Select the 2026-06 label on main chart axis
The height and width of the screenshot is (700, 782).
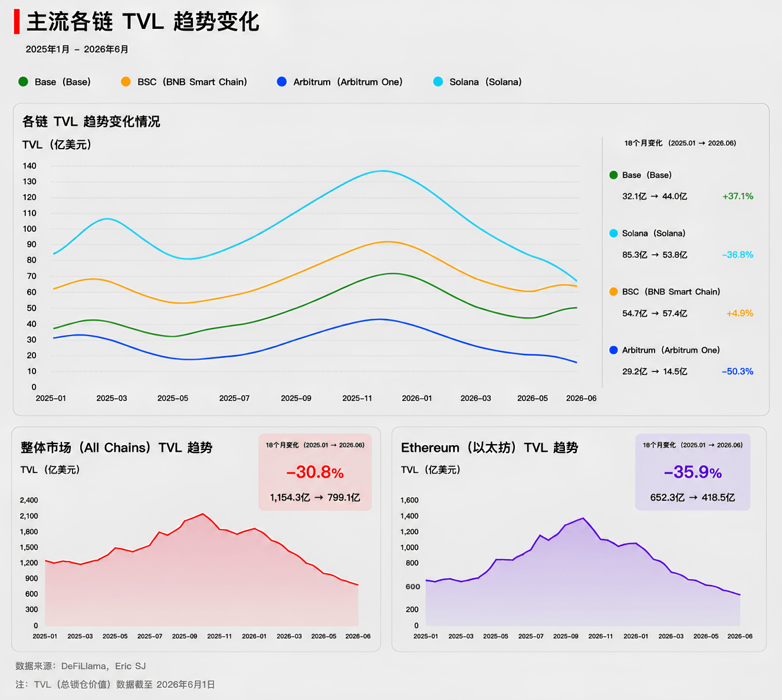[x=581, y=399]
